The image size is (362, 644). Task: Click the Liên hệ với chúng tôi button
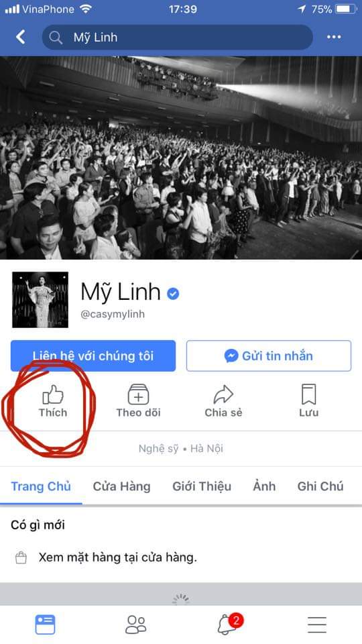93,356
